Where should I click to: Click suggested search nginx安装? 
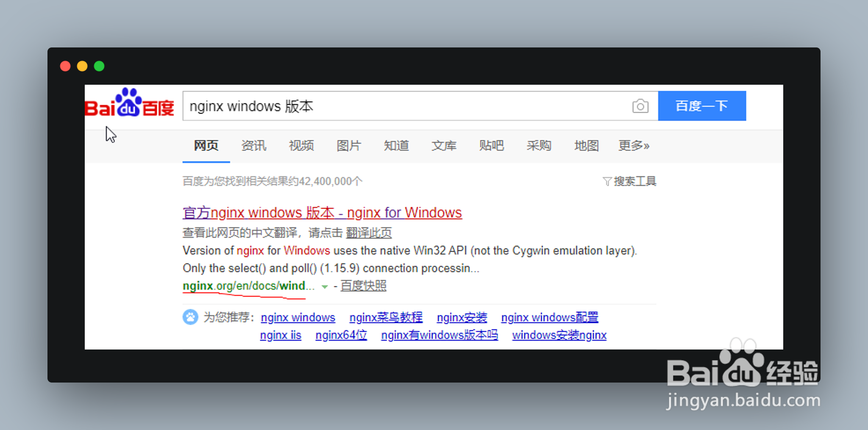click(462, 317)
